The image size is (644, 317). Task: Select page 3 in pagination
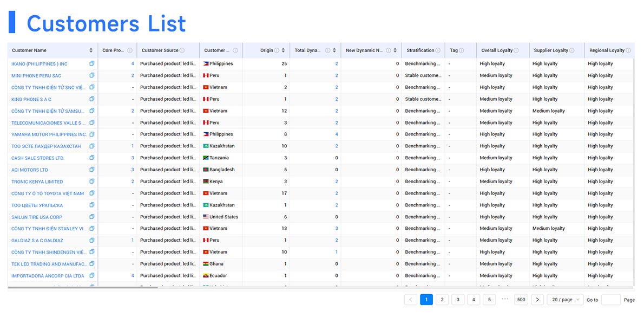457,299
